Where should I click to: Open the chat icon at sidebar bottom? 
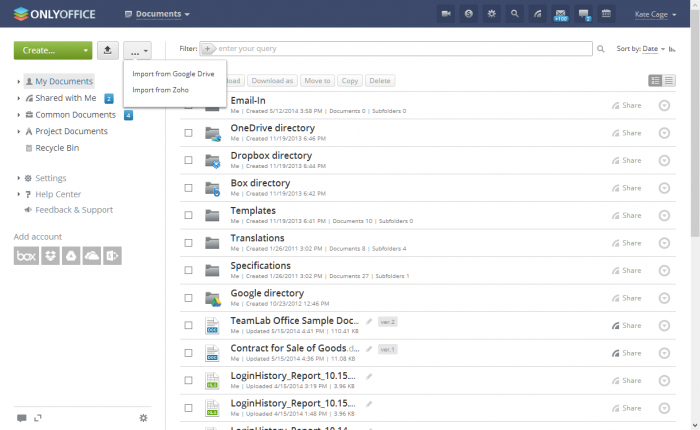21,418
